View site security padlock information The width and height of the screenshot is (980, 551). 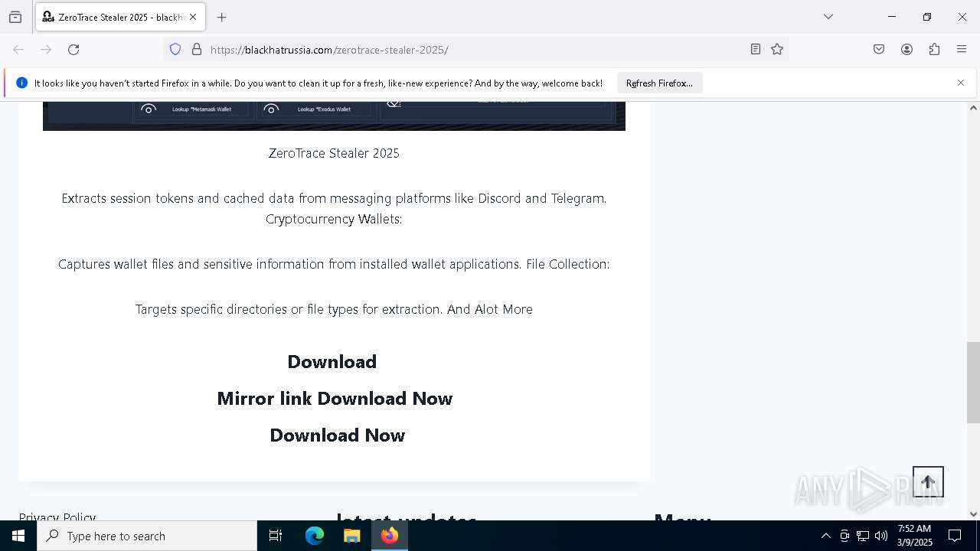click(x=197, y=50)
